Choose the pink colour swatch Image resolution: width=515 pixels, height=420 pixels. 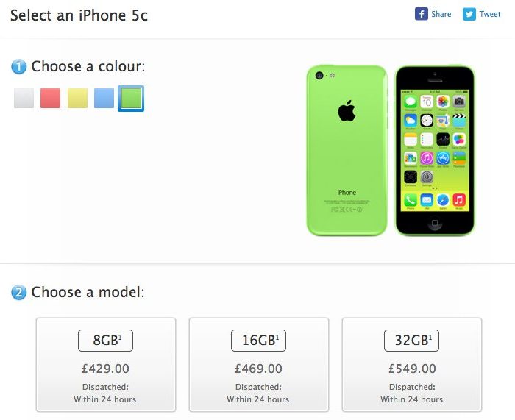pyautogui.click(x=50, y=98)
